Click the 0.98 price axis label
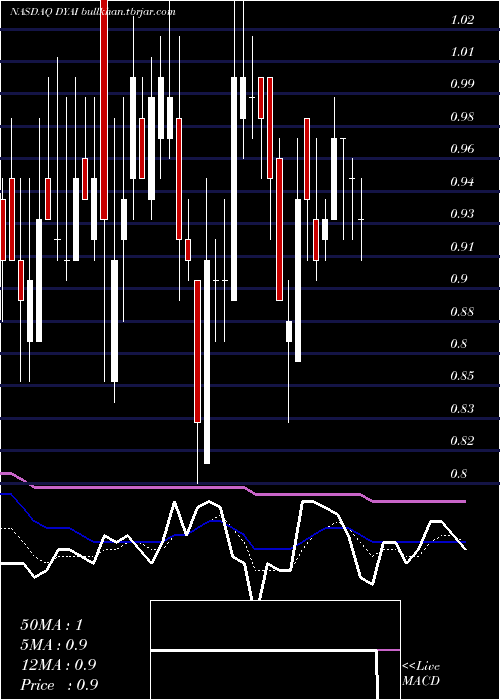The image size is (500, 700). click(x=462, y=117)
